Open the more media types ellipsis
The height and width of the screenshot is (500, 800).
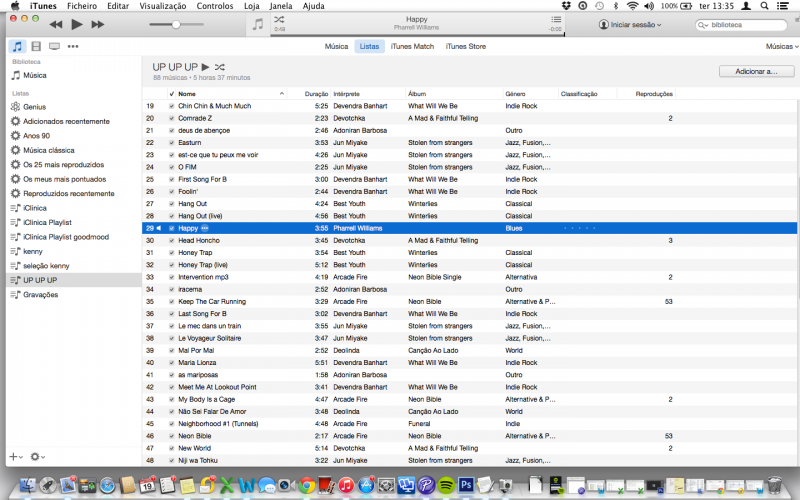73,46
